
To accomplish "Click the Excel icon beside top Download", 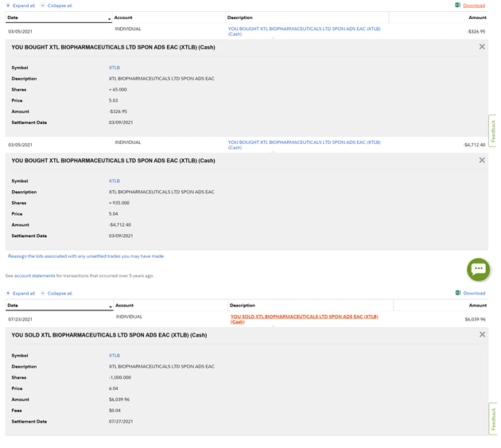I will point(458,6).
